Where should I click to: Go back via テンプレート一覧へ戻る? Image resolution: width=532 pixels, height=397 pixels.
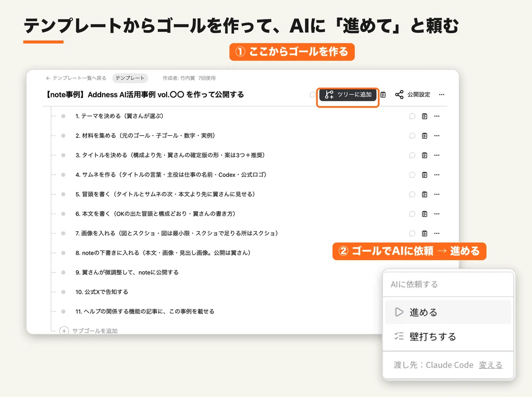tap(76, 78)
